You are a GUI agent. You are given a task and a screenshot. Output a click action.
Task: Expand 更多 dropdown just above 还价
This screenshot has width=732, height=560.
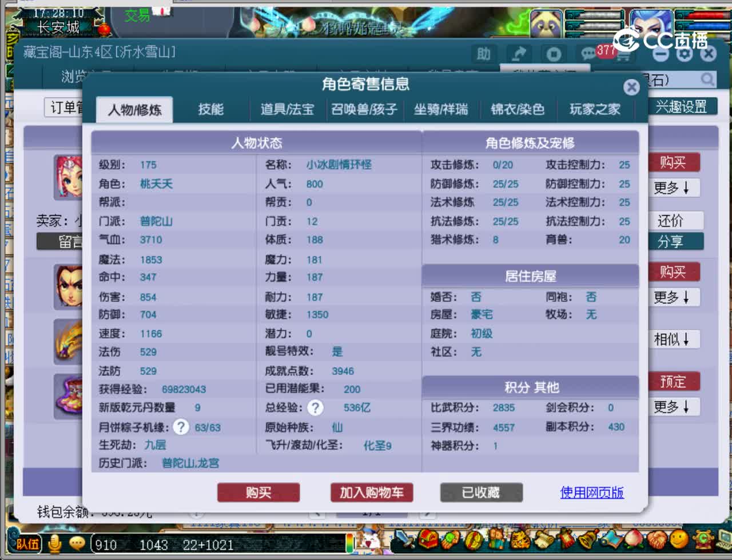[x=674, y=187]
